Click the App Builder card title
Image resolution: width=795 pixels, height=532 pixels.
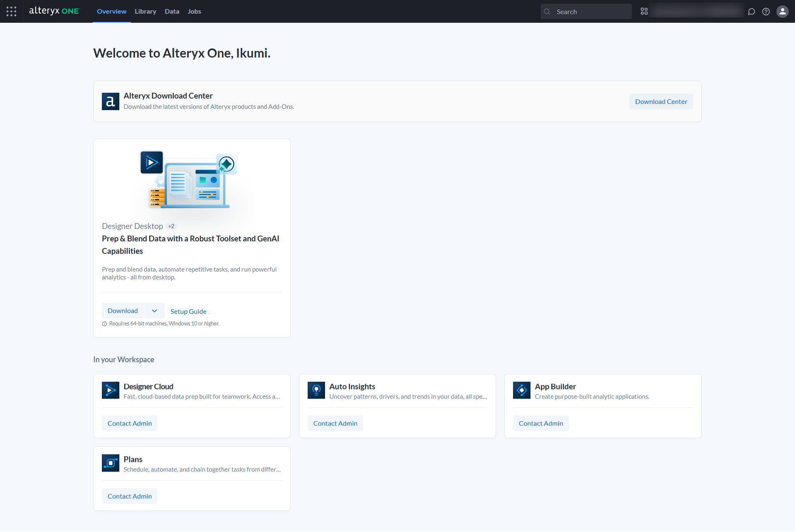click(555, 387)
